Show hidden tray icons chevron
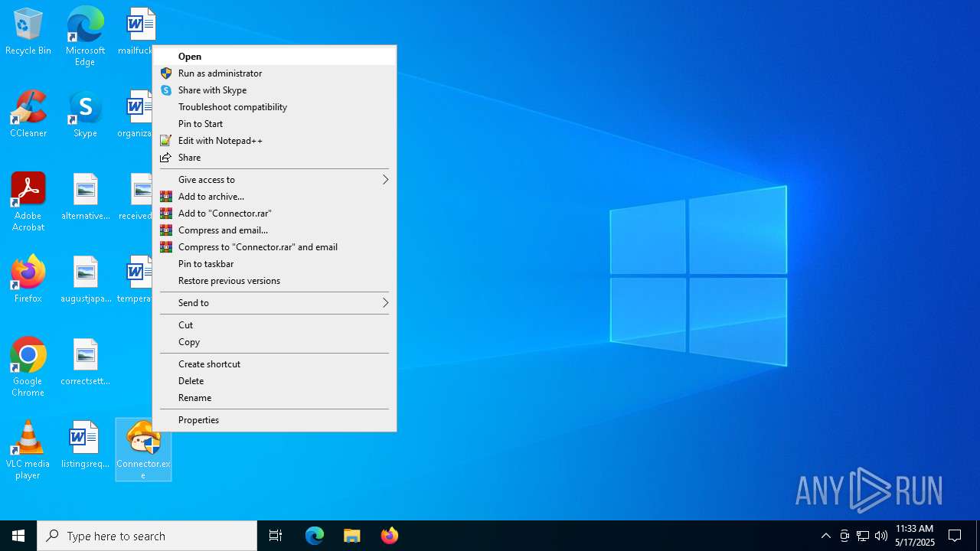Image resolution: width=980 pixels, height=551 pixels. click(x=825, y=536)
